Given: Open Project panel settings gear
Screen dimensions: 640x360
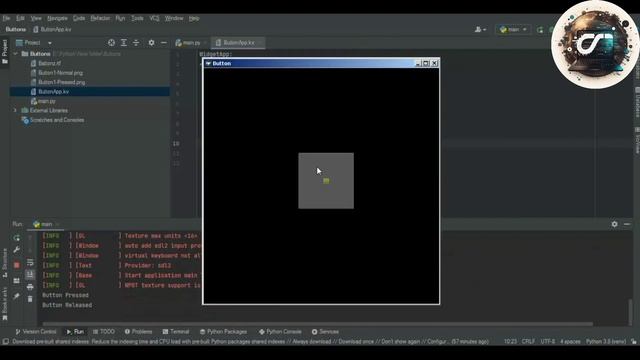Looking at the screenshot, I should point(151,42).
